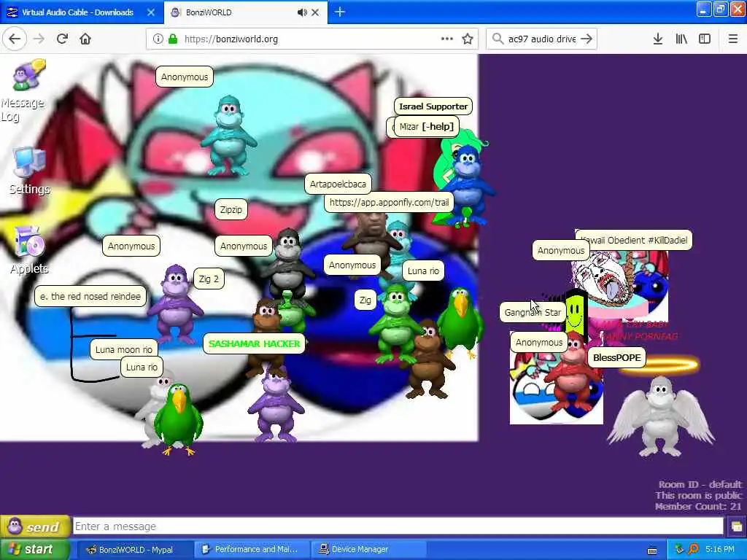747x560 pixels.
Task: Click the green parrot at bottom left
Action: (x=178, y=419)
